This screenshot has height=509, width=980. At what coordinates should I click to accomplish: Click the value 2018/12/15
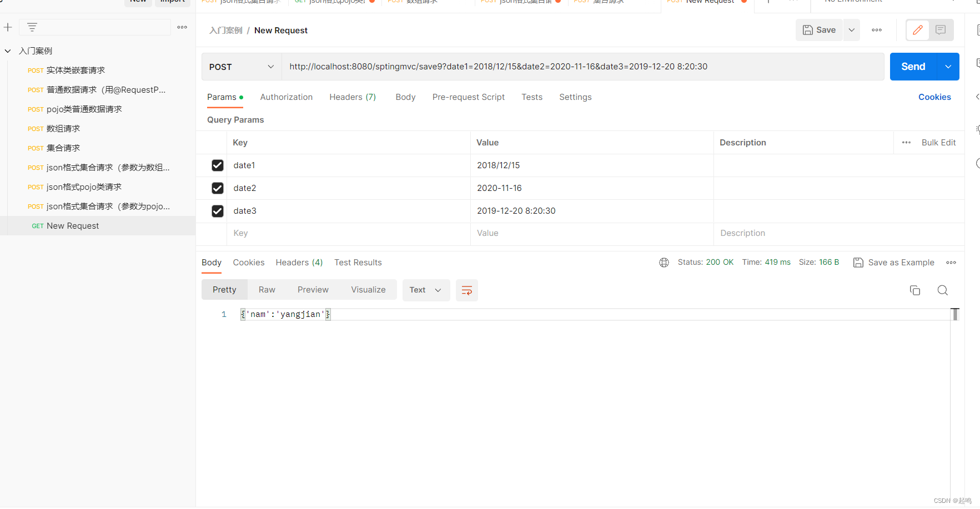coord(499,165)
